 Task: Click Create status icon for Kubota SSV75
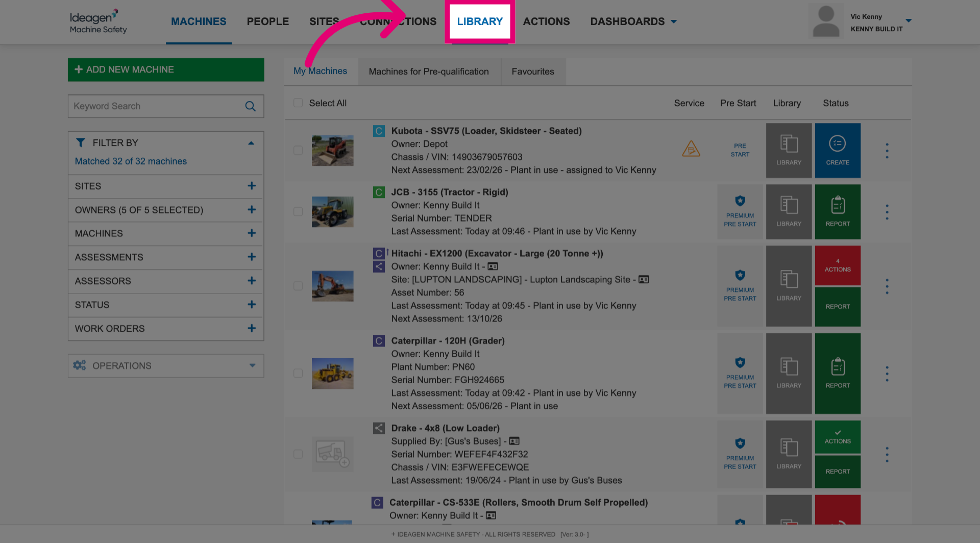pyautogui.click(x=838, y=150)
